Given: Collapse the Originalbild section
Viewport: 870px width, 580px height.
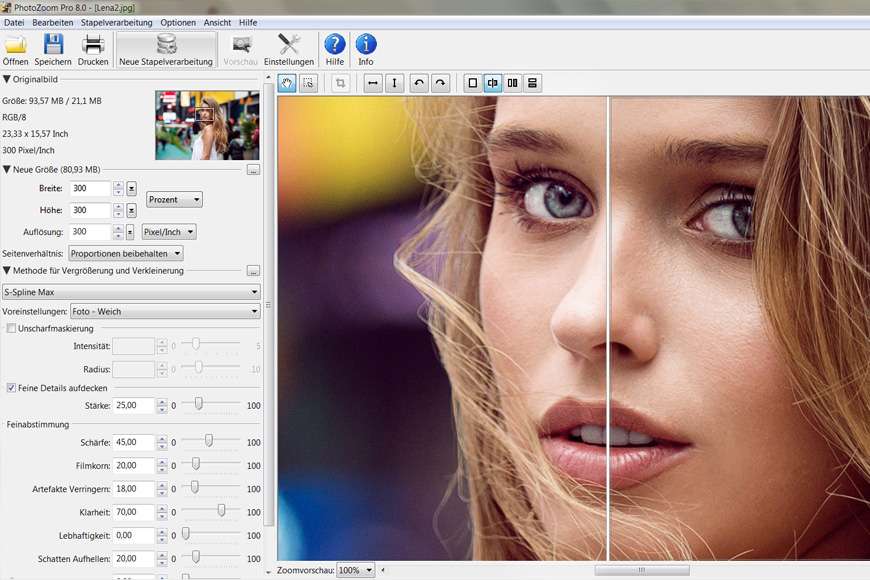Looking at the screenshot, I should pos(7,79).
